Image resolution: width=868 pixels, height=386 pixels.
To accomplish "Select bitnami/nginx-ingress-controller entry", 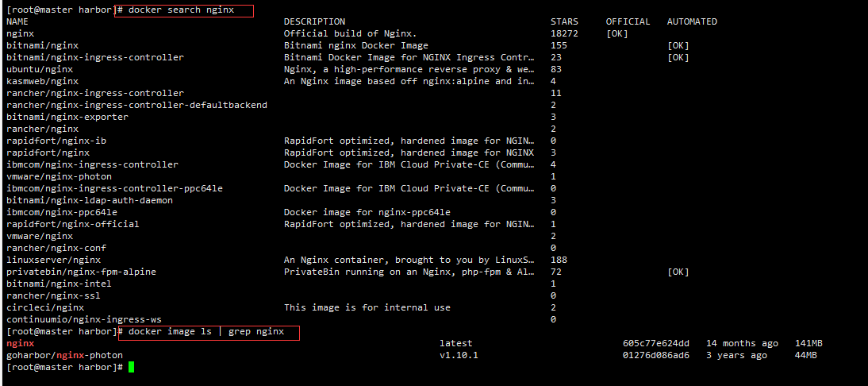I will [x=94, y=58].
